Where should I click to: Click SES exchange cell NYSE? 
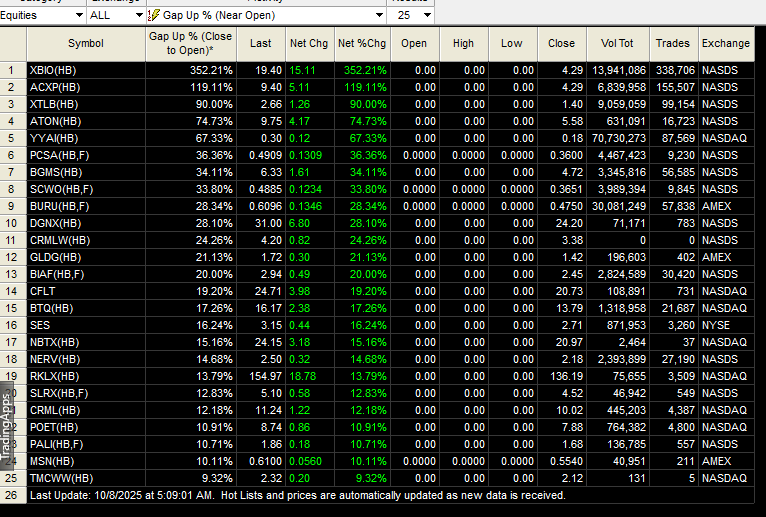[716, 325]
